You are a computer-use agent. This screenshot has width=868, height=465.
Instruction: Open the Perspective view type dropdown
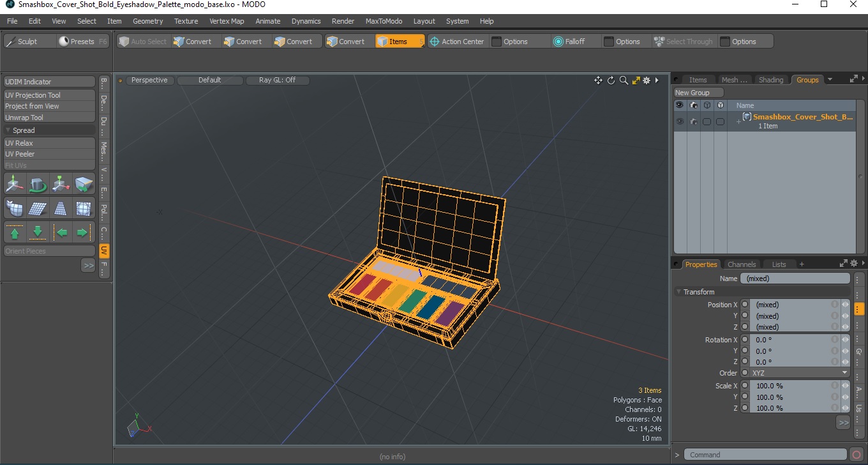click(149, 80)
